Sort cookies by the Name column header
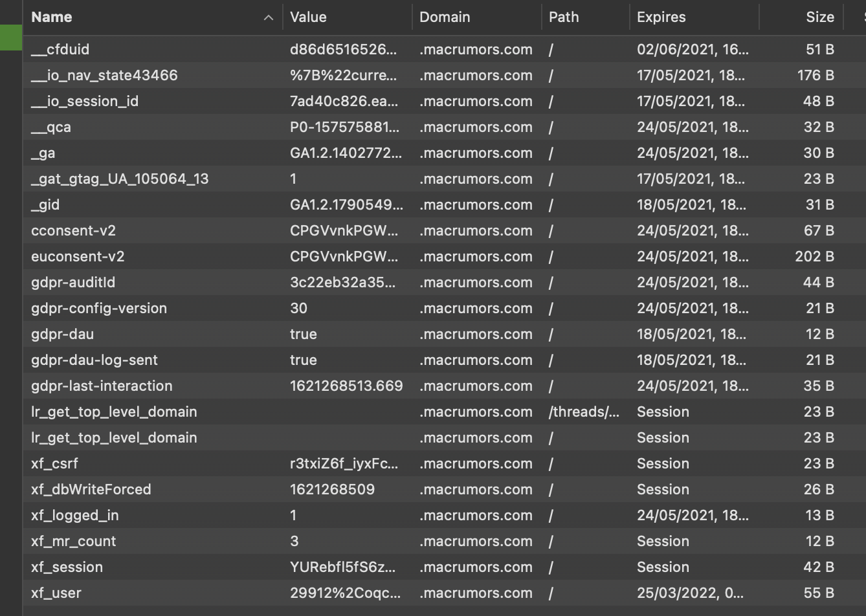Viewport: 866px width, 616px height. [153, 17]
